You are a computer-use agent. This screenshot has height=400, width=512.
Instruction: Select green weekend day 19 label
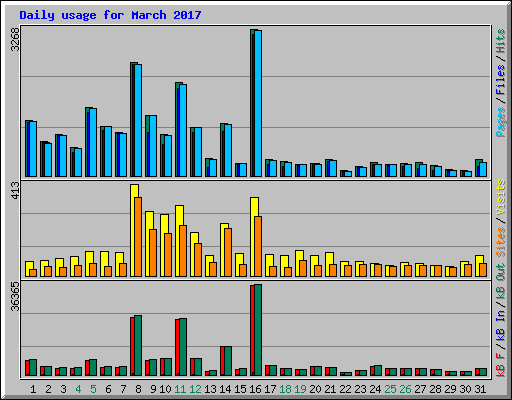pos(300,389)
